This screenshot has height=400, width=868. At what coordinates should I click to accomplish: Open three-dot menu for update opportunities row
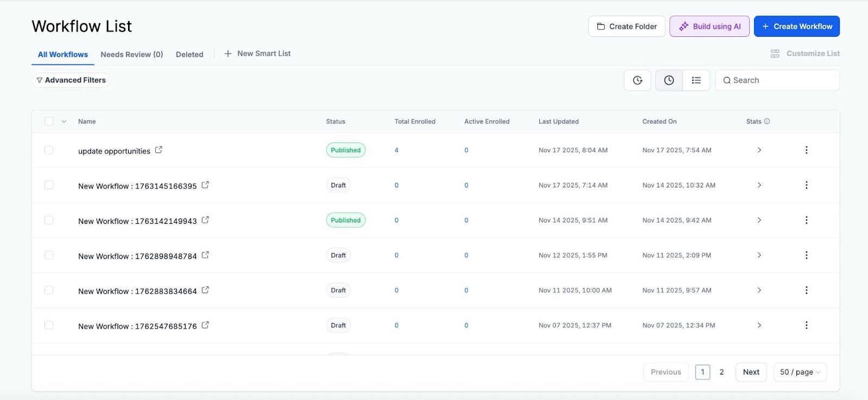[806, 150]
